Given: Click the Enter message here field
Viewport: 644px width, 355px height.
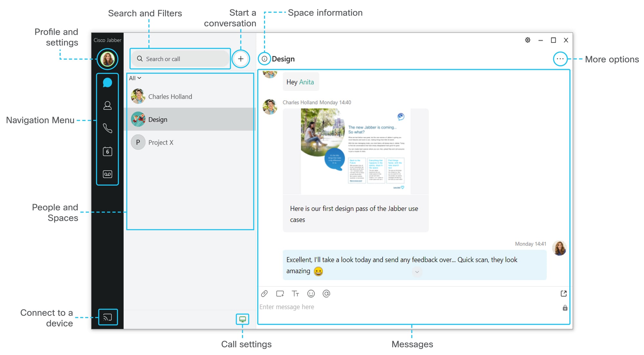Looking at the screenshot, I should (x=409, y=307).
